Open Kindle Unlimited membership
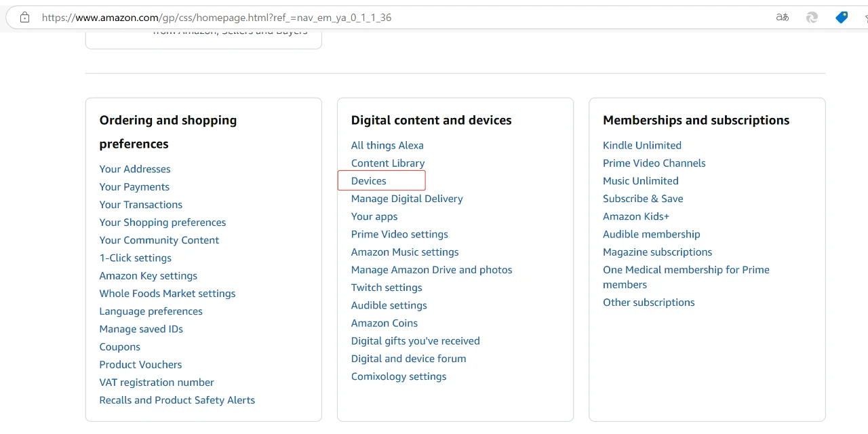Screen dimensions: 868x434 pyautogui.click(x=642, y=145)
